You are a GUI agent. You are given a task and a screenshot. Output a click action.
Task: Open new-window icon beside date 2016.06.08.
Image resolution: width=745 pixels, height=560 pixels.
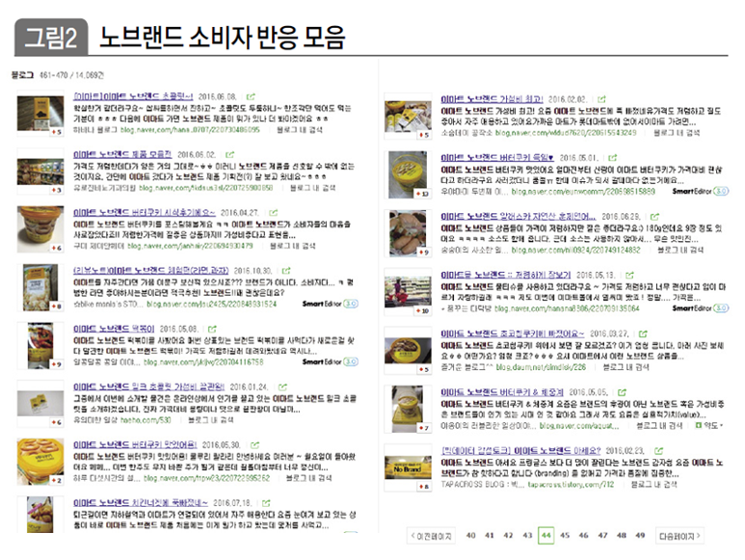coord(251,96)
